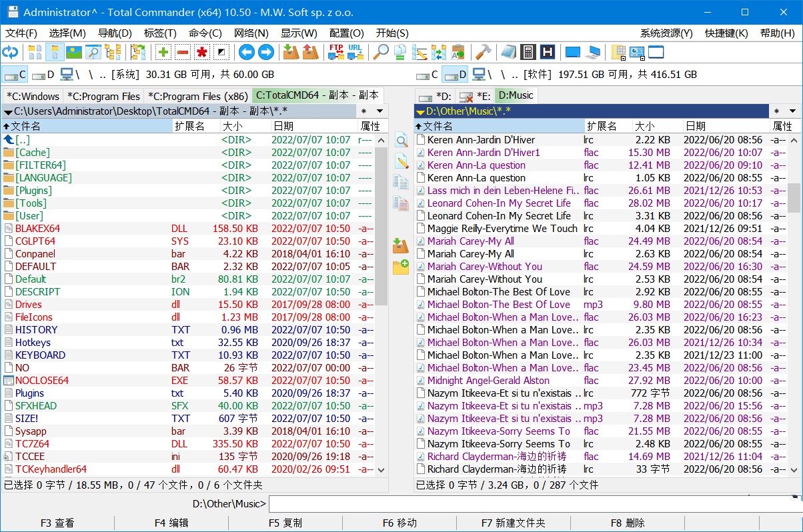Click the New folder icon in the center bar
803x532 pixels.
[400, 268]
